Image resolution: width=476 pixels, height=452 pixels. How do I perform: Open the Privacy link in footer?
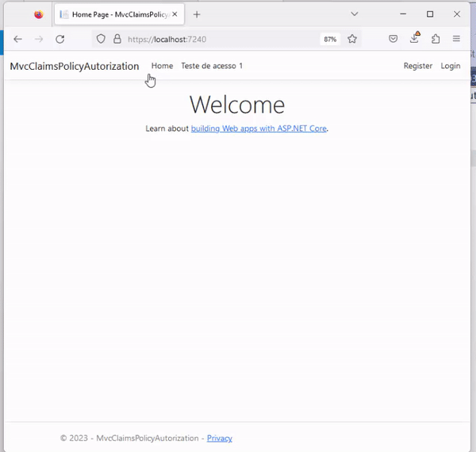tap(220, 439)
